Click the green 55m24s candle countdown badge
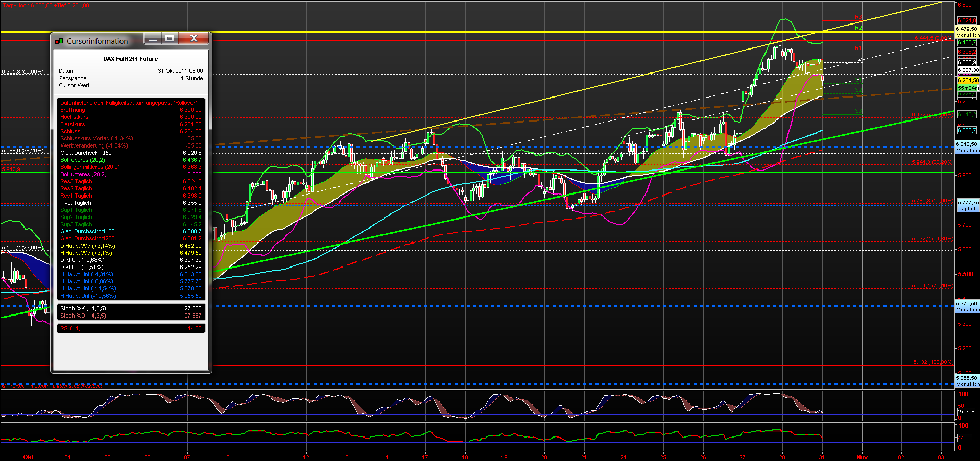 (x=967, y=88)
